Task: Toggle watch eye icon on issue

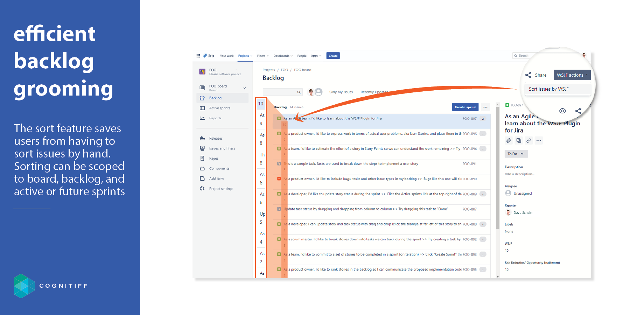Action: [562, 111]
